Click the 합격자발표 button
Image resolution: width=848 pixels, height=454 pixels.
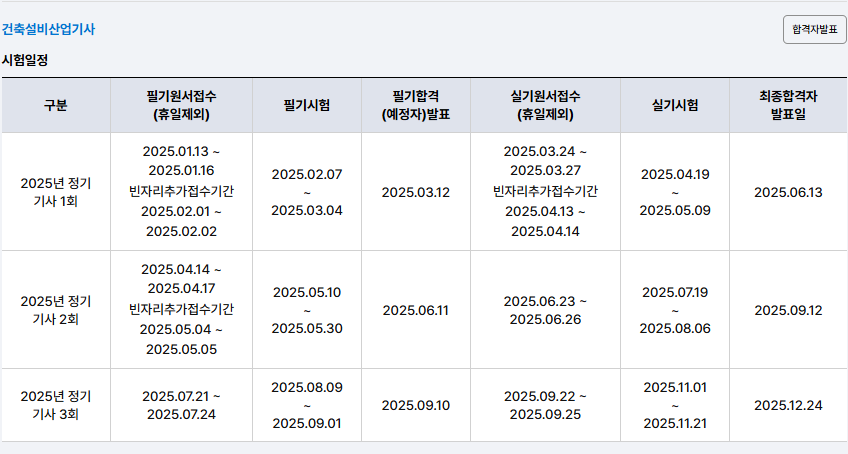point(814,29)
